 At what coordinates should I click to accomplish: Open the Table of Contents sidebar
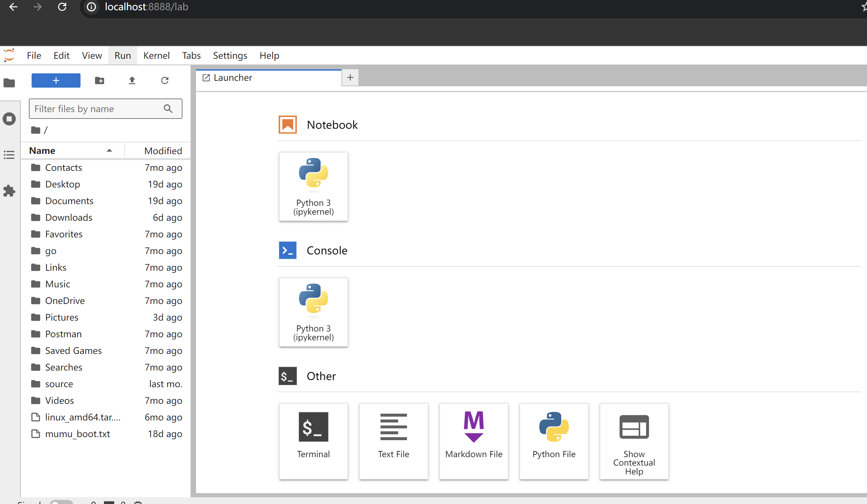click(x=9, y=155)
